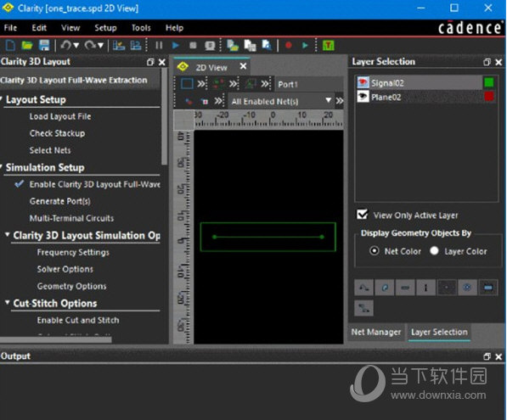Click the second layout icon before pause
507x420 pixels.
click(136, 45)
